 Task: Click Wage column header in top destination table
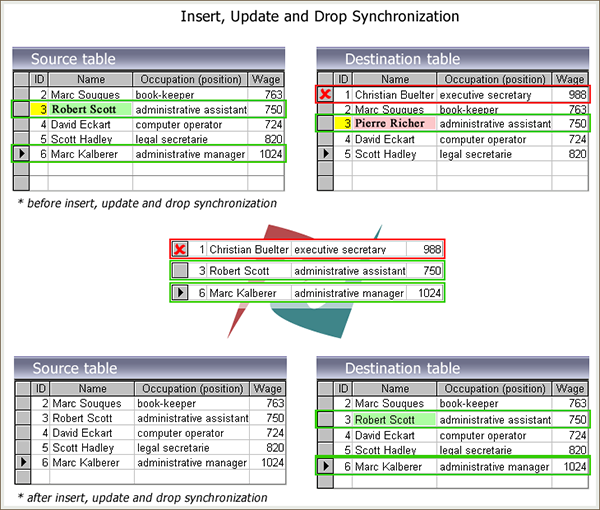click(570, 79)
